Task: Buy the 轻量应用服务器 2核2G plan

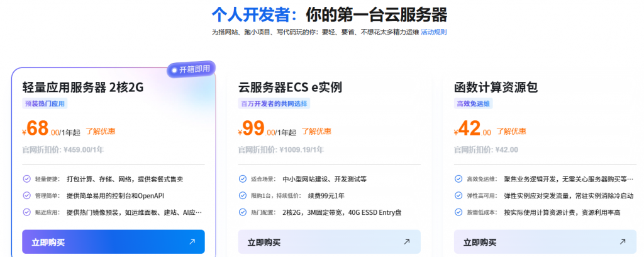Action: point(113,242)
